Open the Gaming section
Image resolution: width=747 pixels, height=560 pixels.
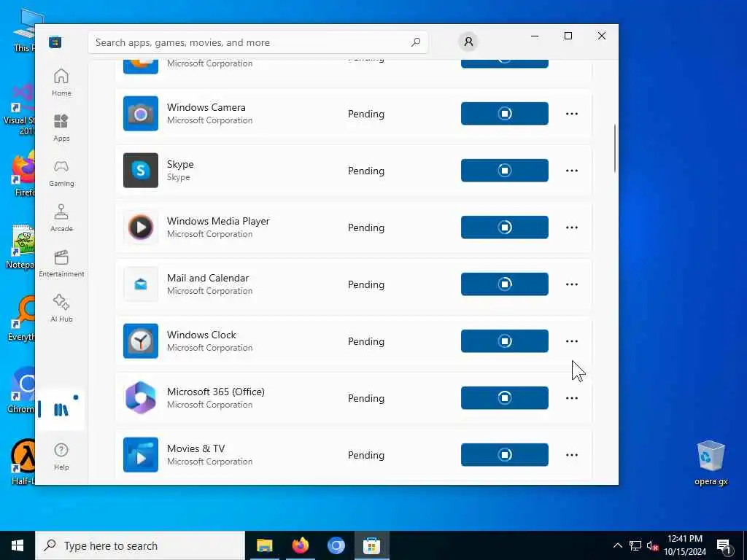[61, 173]
